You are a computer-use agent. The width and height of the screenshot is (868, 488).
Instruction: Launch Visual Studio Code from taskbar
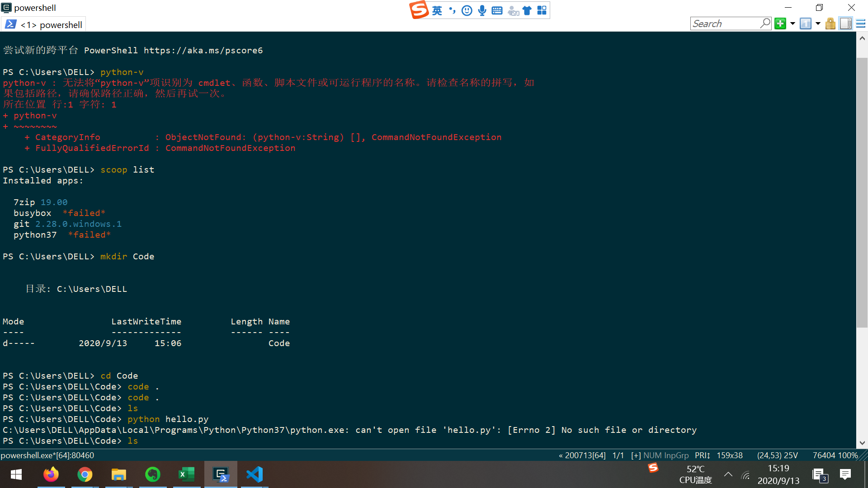point(255,474)
